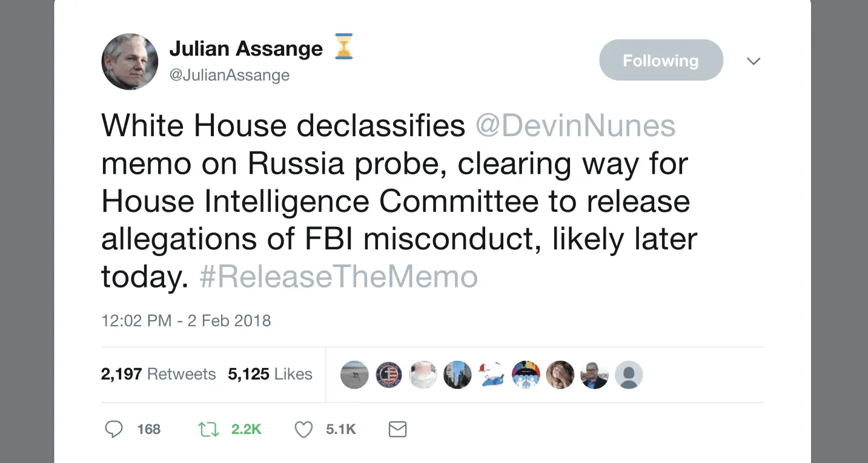
Task: Click the envelope direct message icon
Action: [x=397, y=430]
